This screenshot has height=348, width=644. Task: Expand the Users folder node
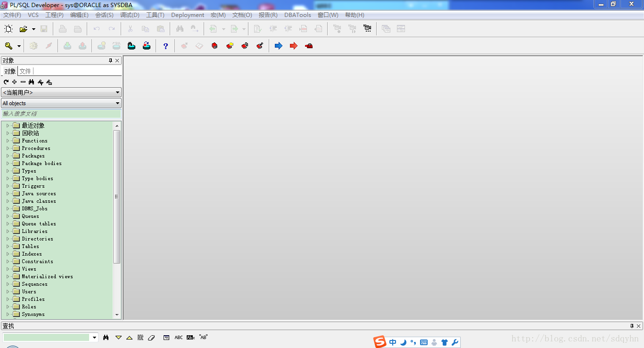(x=8, y=291)
